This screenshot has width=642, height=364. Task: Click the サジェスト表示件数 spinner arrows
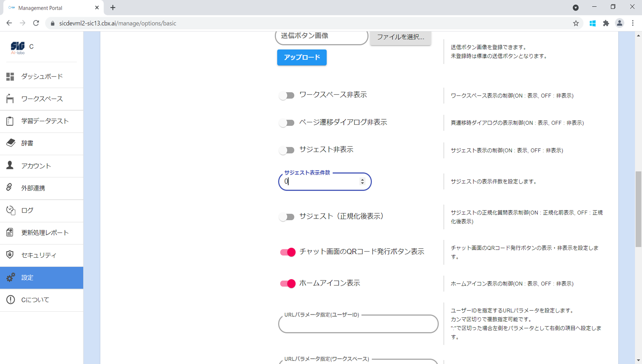362,181
